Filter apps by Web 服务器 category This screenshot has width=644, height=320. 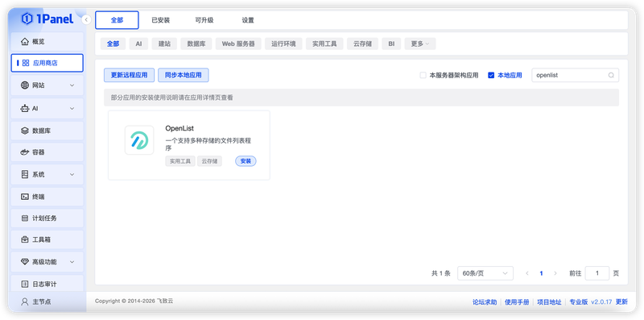[x=238, y=44]
